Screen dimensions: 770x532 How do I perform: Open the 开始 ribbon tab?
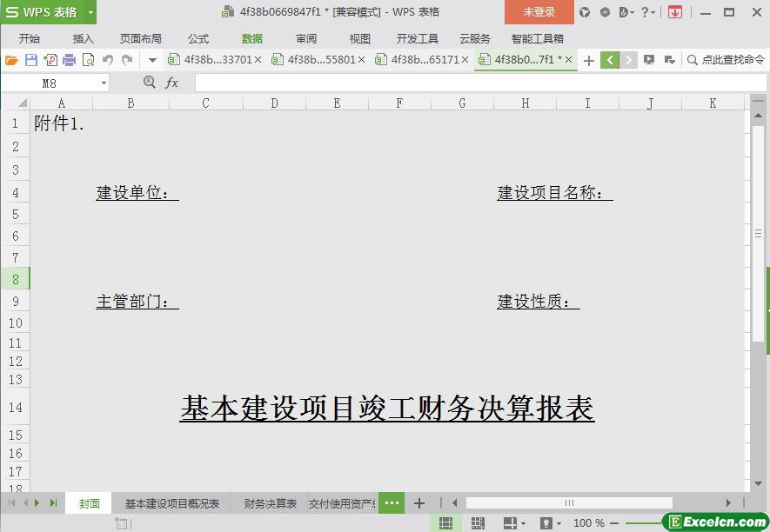point(29,38)
